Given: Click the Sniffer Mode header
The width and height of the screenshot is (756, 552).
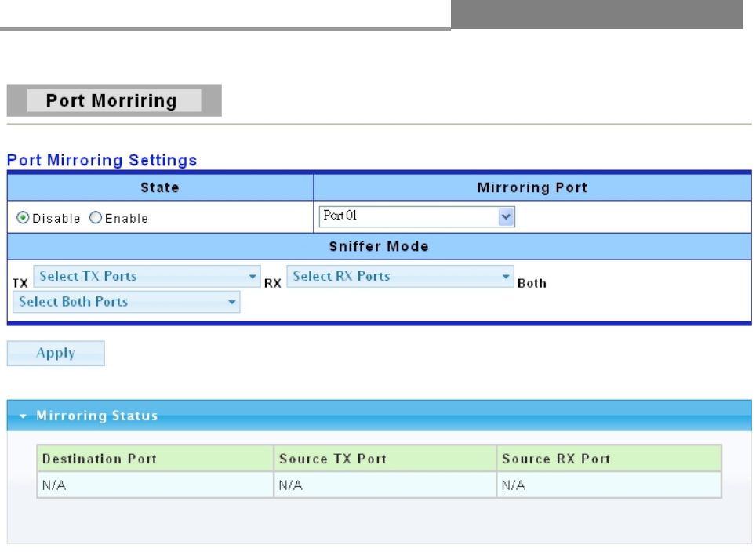Looking at the screenshot, I should click(x=379, y=246).
